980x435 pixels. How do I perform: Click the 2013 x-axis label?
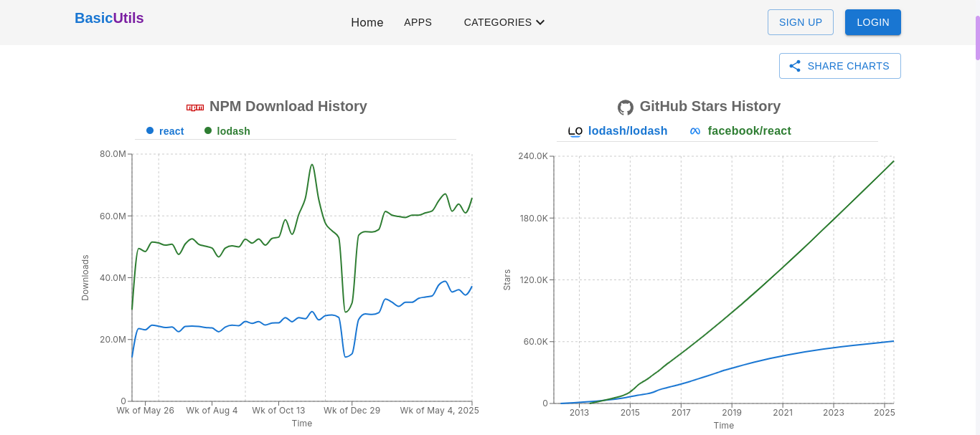pyautogui.click(x=579, y=413)
